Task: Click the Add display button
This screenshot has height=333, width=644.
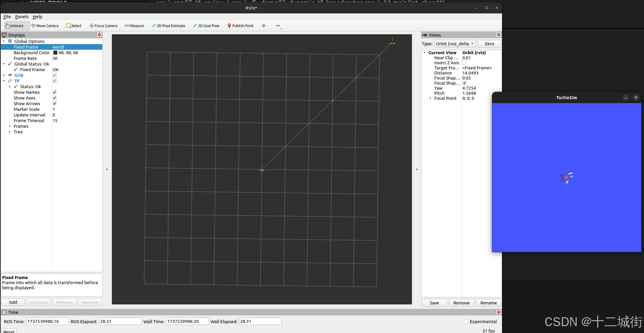Action: point(13,302)
